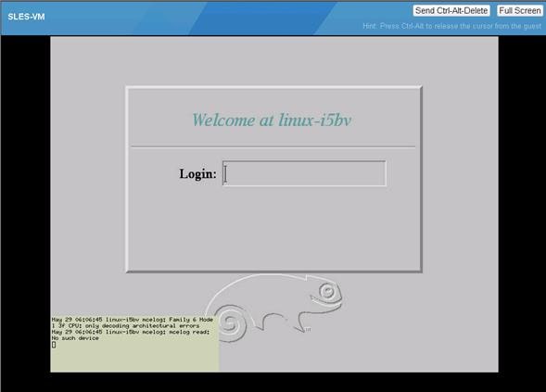Click the SLES-VM title text
The height and width of the screenshot is (392, 546).
(x=27, y=17)
